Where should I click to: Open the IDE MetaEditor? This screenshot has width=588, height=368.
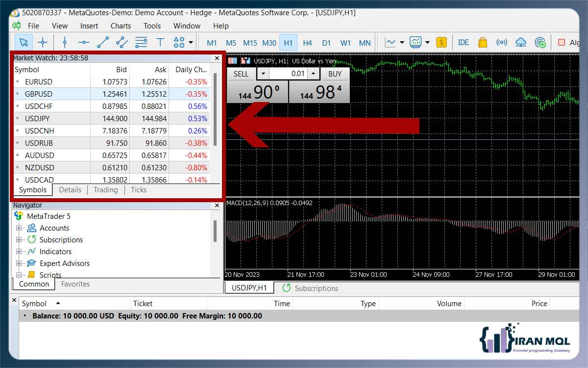click(464, 43)
